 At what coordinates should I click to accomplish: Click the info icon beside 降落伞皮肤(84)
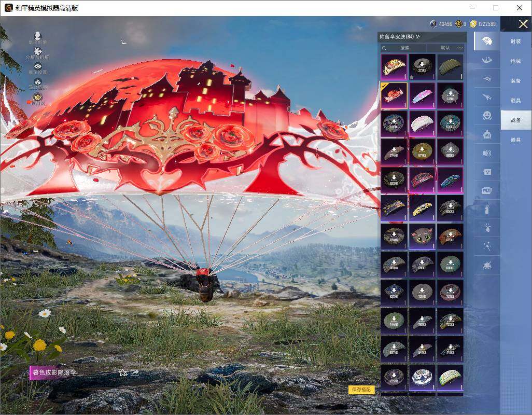(417, 37)
